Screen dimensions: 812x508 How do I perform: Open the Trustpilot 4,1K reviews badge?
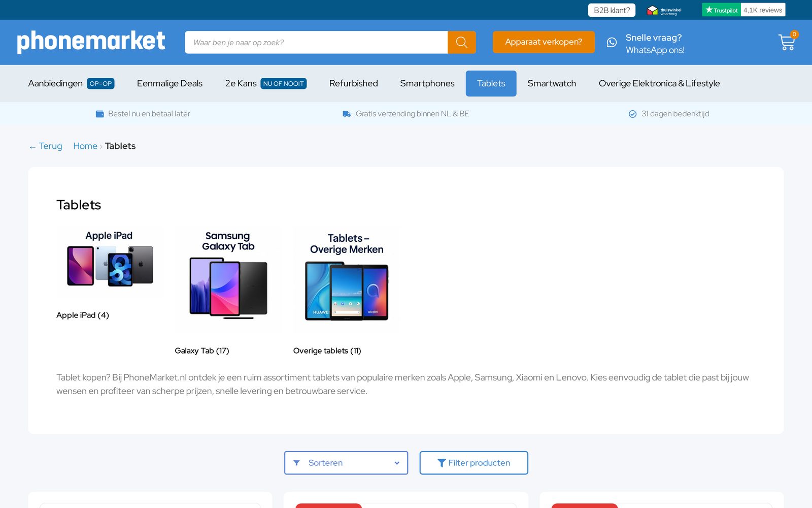click(x=743, y=10)
